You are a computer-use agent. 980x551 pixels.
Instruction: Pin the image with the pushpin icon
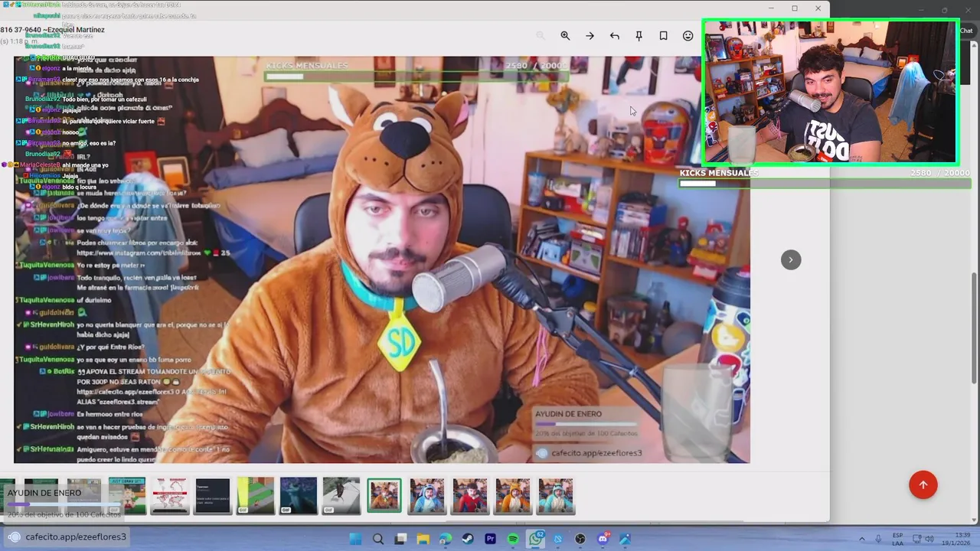639,36
